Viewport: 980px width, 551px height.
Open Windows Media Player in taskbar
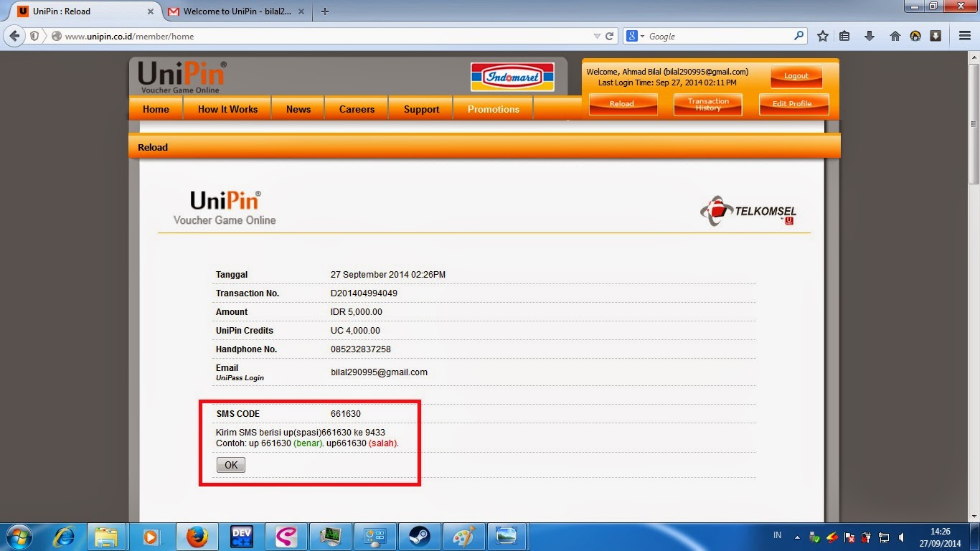151,537
